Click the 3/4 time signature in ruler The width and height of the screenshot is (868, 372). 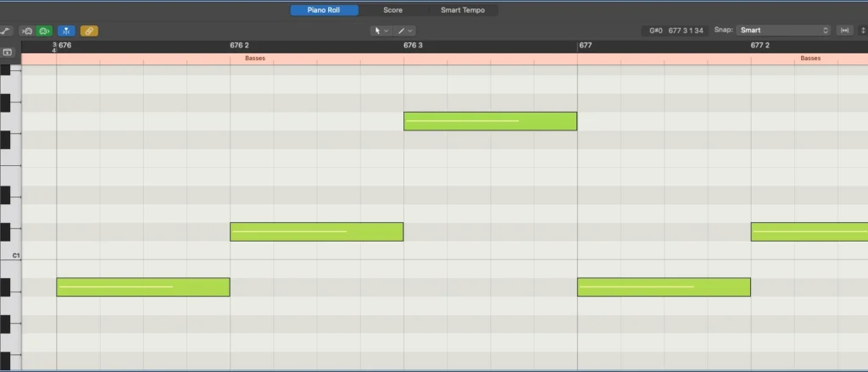pyautogui.click(x=54, y=47)
